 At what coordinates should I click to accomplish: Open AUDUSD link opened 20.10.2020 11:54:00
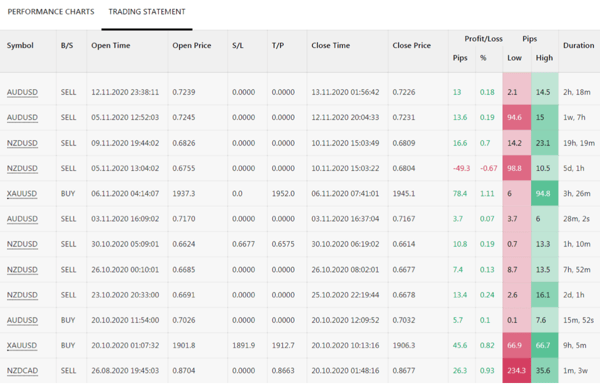coord(22,320)
